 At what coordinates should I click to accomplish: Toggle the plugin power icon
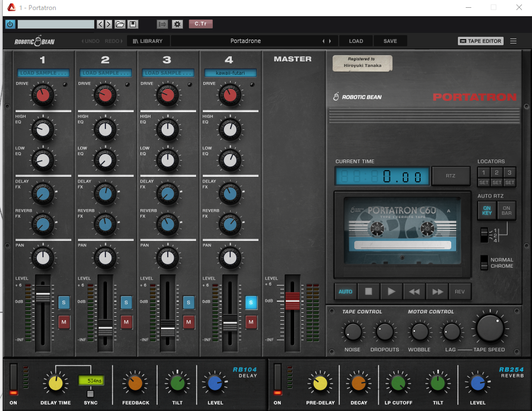pyautogui.click(x=10, y=24)
